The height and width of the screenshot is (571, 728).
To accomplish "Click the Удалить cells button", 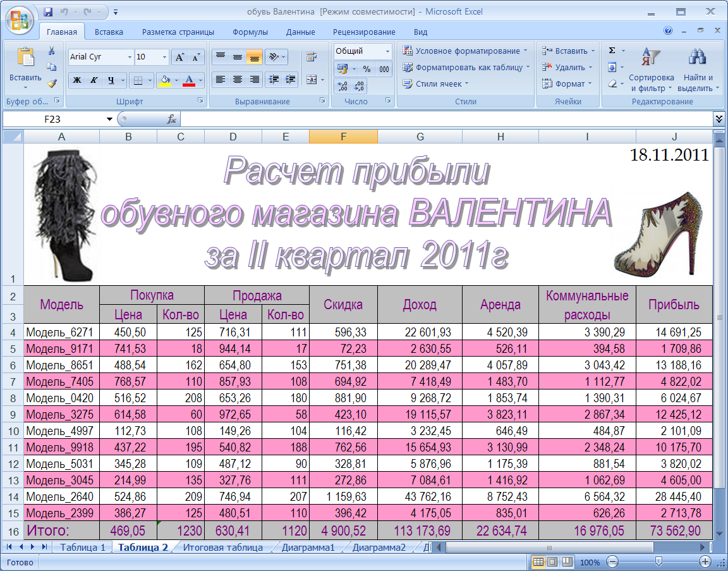I will (x=568, y=68).
